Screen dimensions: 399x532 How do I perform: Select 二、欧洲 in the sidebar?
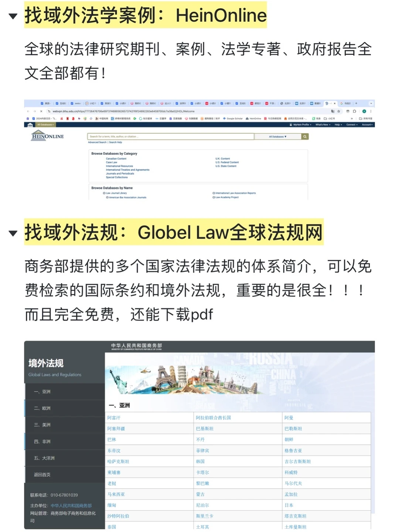point(65,408)
